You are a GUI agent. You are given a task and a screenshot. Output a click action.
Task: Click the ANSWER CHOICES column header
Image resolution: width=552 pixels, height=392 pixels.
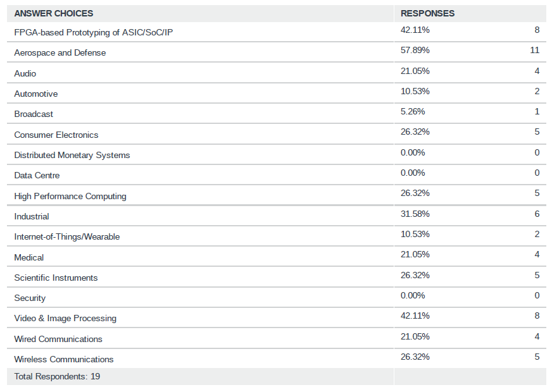pyautogui.click(x=54, y=13)
